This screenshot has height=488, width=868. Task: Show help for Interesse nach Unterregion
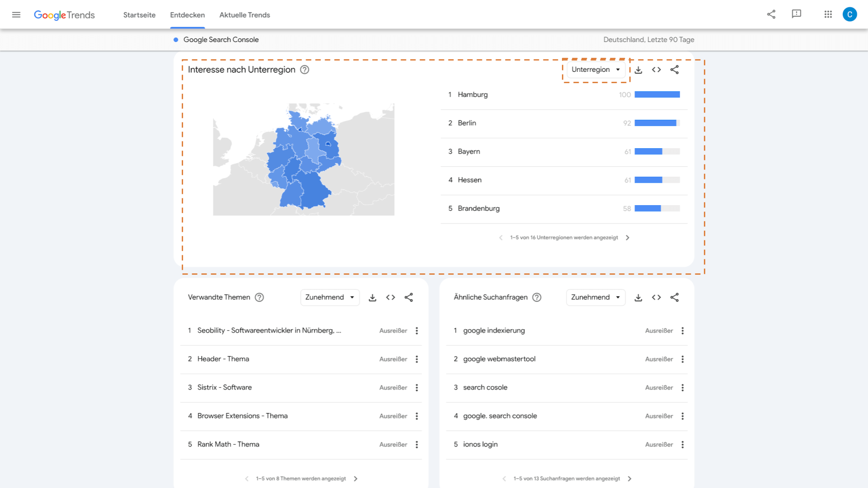[x=305, y=70]
